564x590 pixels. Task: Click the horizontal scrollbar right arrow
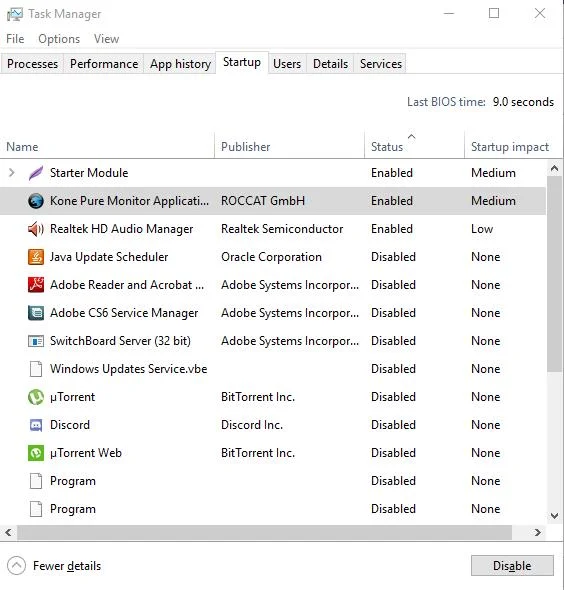pyautogui.click(x=537, y=532)
